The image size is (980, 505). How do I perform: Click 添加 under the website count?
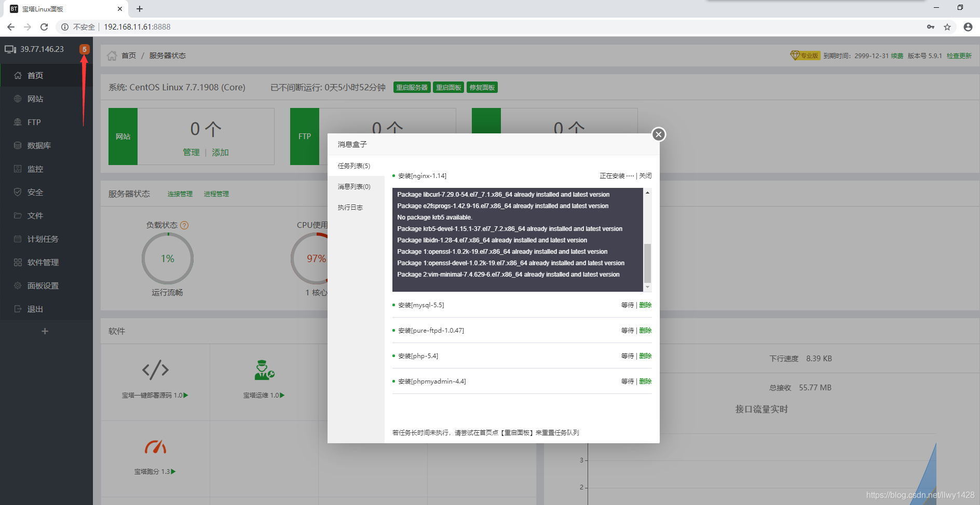click(220, 153)
